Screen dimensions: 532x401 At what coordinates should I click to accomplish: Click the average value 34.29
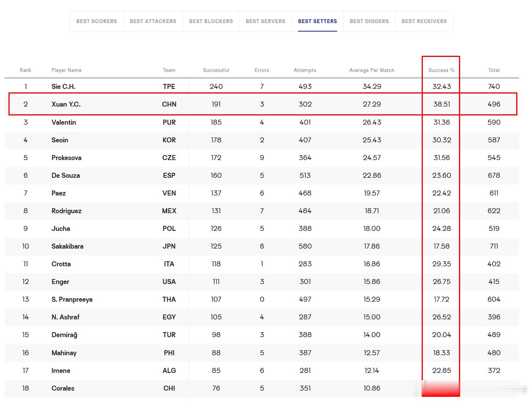(x=372, y=87)
